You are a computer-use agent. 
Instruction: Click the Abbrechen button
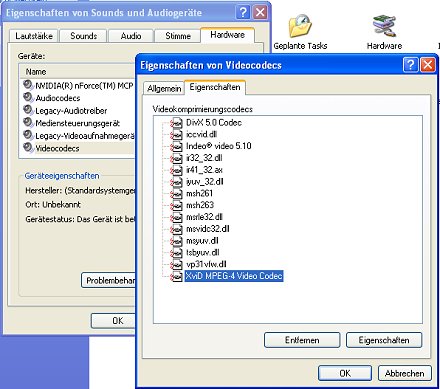pyautogui.click(x=405, y=373)
